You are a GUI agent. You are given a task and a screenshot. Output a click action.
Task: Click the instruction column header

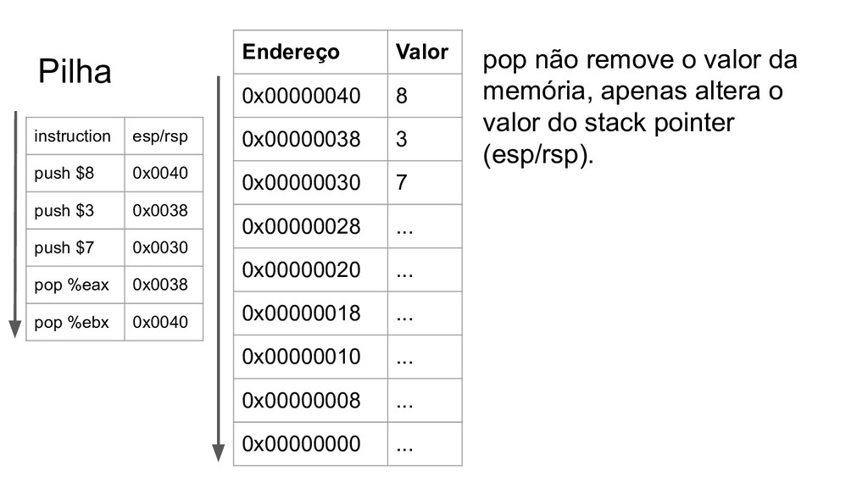[x=75, y=136]
